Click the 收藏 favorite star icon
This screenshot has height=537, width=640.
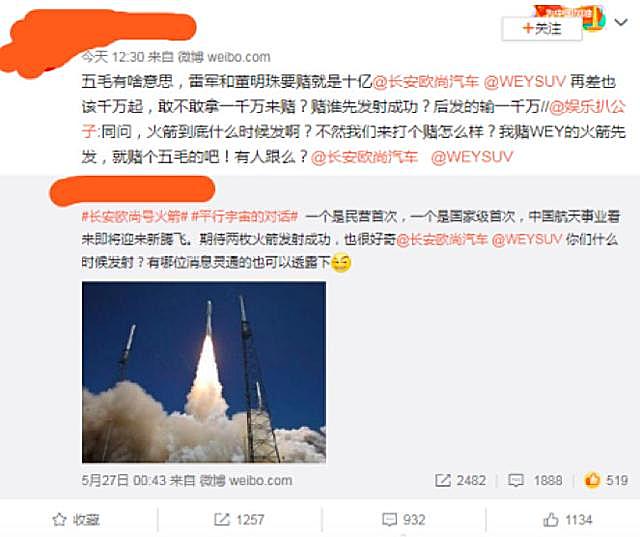[x=59, y=519]
